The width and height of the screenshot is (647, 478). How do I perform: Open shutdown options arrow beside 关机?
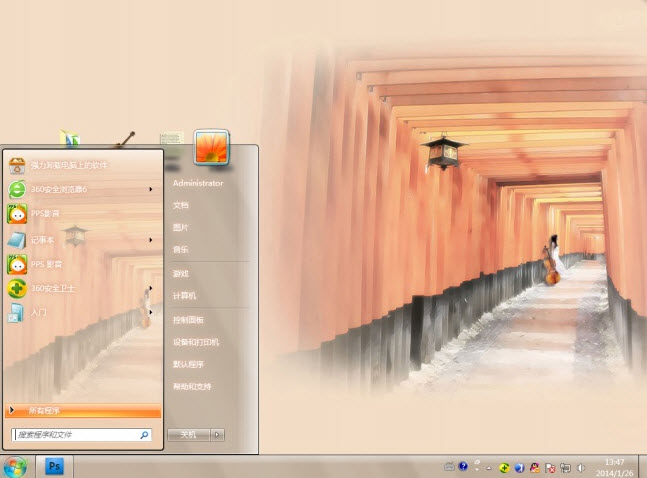pyautogui.click(x=217, y=435)
